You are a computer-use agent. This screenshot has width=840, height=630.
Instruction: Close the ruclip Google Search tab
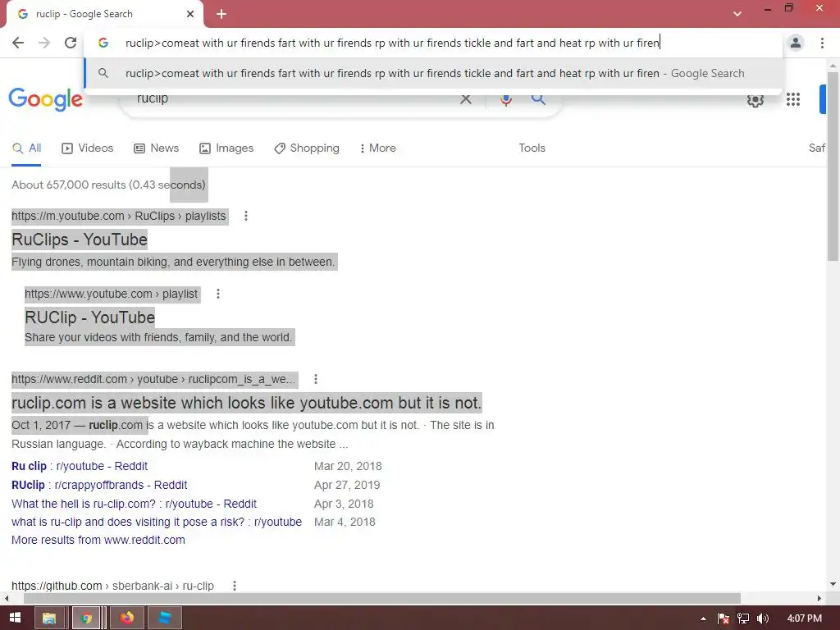click(190, 14)
